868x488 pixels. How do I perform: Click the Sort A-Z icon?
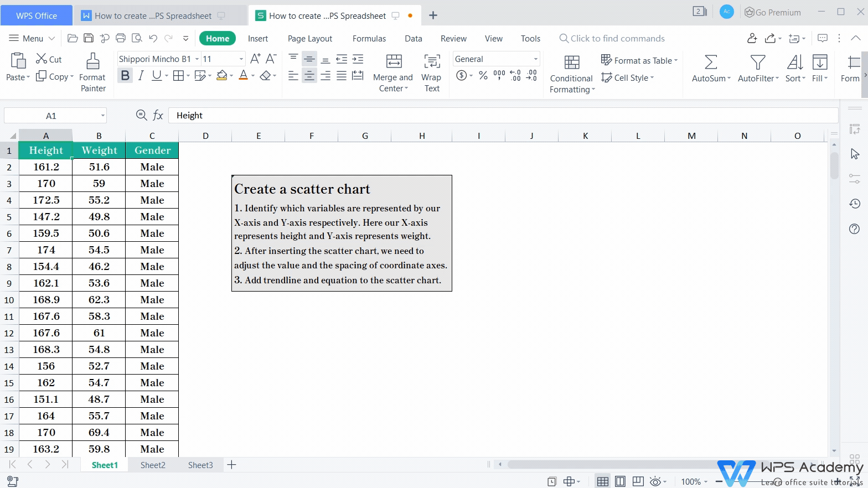pyautogui.click(x=795, y=62)
